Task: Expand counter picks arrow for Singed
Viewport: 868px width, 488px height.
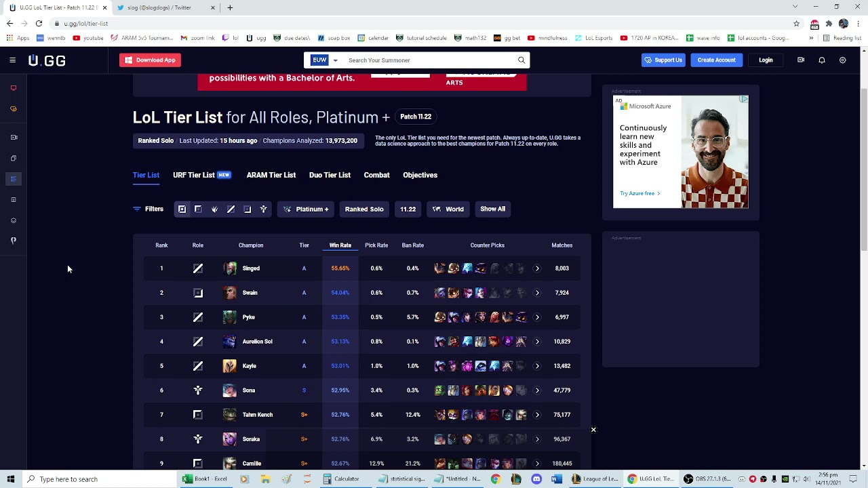Action: (537, 268)
